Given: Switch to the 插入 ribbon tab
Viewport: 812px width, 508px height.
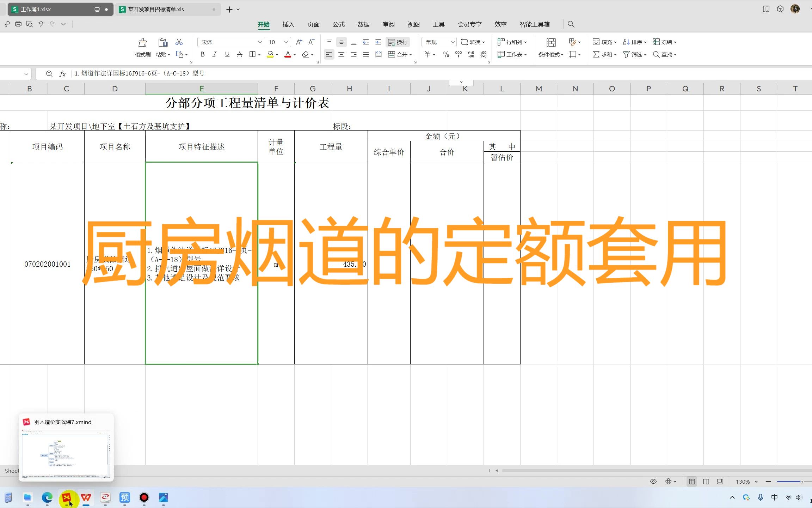Looking at the screenshot, I should [x=288, y=24].
